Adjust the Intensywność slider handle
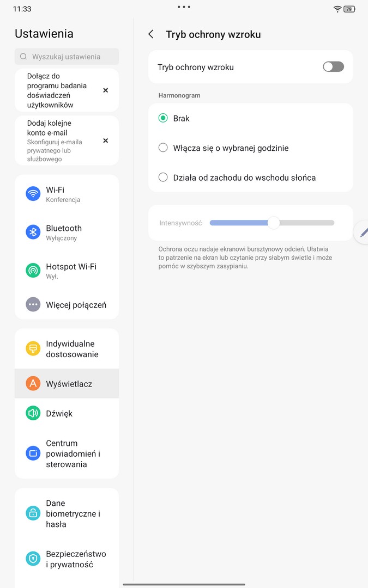The height and width of the screenshot is (588, 368). 274,223
